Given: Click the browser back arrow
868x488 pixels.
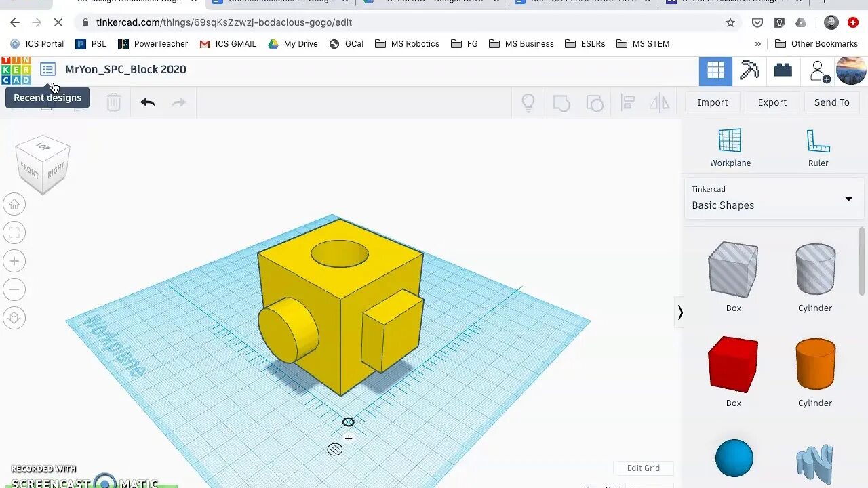Looking at the screenshot, I should pos(15,22).
